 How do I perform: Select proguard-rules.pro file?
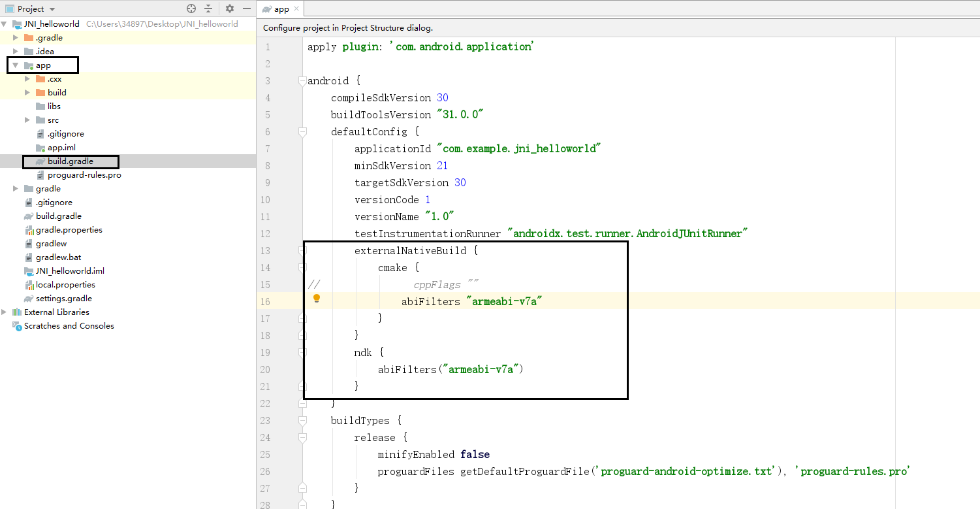pos(84,174)
